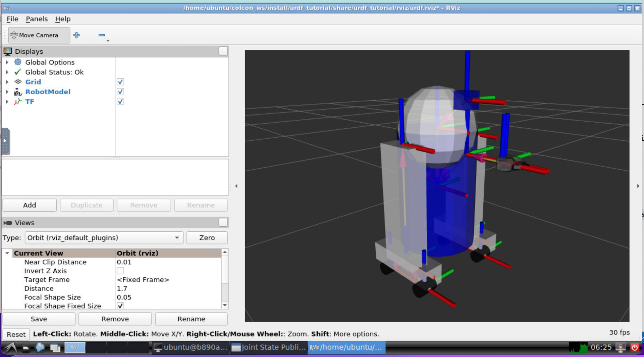The height and width of the screenshot is (357, 644).
Task: Click the RobotModel display icon
Action: [18, 92]
